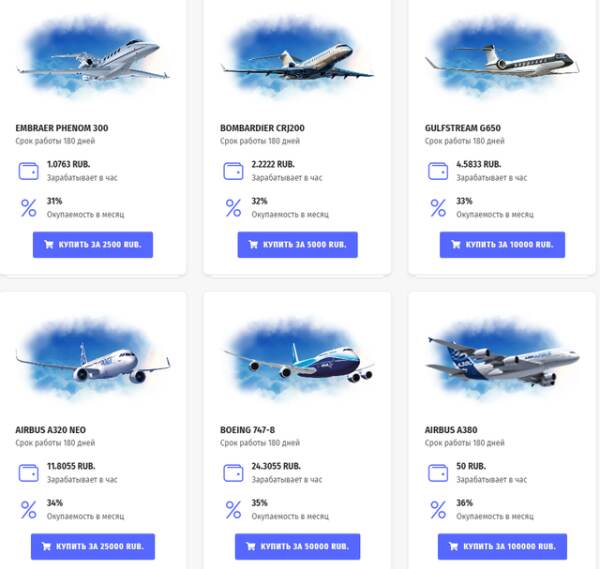Click the Gulfstream G650 jet picture
Image resolution: width=600 pixels, height=569 pixels.
click(x=502, y=58)
